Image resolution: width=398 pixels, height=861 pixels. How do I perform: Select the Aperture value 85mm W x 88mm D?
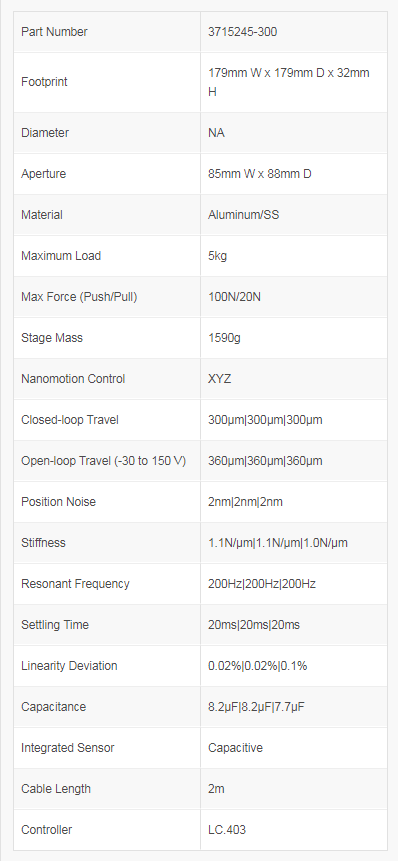click(x=260, y=174)
